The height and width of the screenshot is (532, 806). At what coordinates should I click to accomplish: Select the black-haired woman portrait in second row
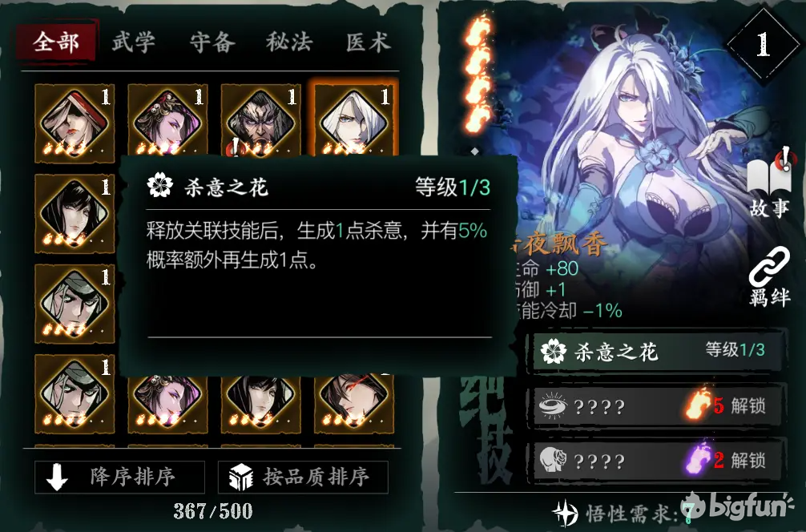tap(75, 213)
